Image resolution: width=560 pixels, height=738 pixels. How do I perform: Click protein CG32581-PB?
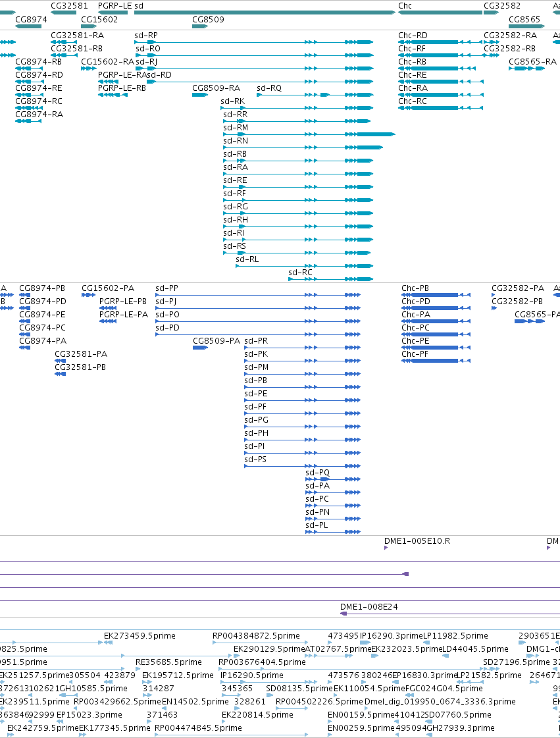(x=61, y=374)
